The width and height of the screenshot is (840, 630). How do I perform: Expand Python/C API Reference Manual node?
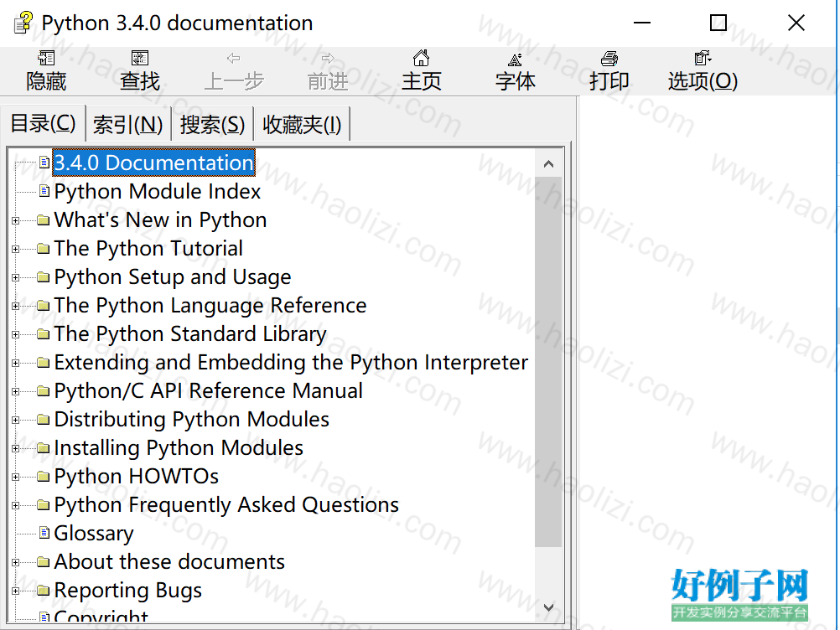pos(16,391)
